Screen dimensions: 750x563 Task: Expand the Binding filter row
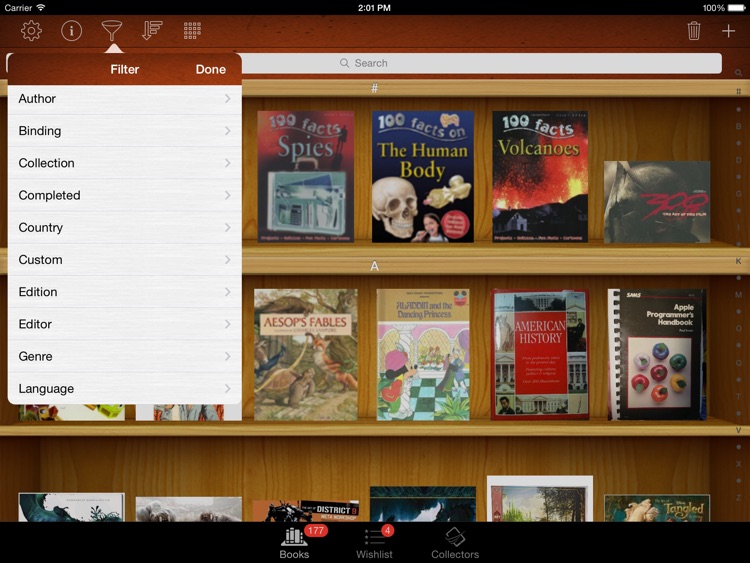coord(124,131)
